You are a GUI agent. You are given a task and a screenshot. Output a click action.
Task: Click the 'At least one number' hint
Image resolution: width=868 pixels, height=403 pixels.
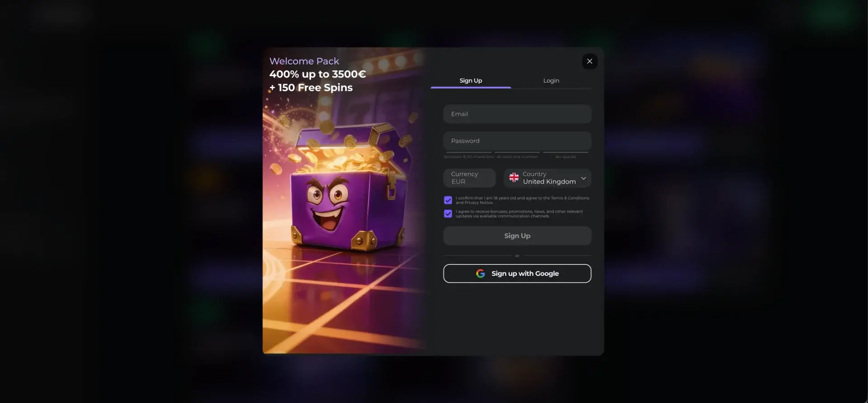[517, 157]
